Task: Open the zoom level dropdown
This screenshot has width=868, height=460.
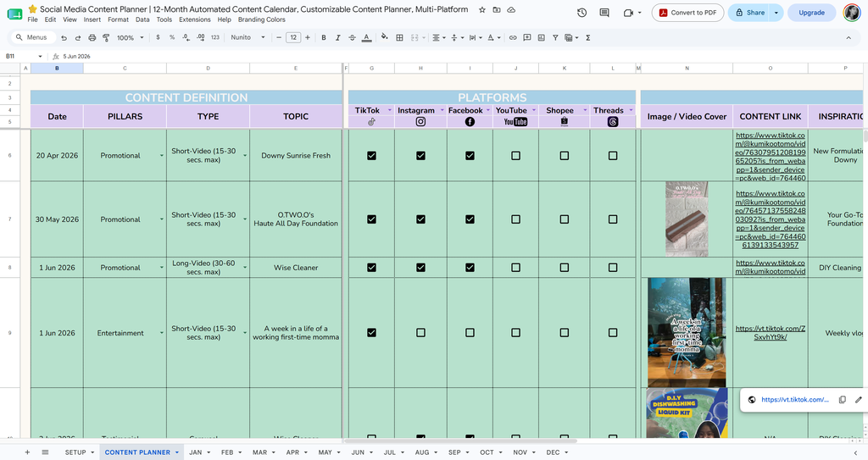Action: pos(130,37)
